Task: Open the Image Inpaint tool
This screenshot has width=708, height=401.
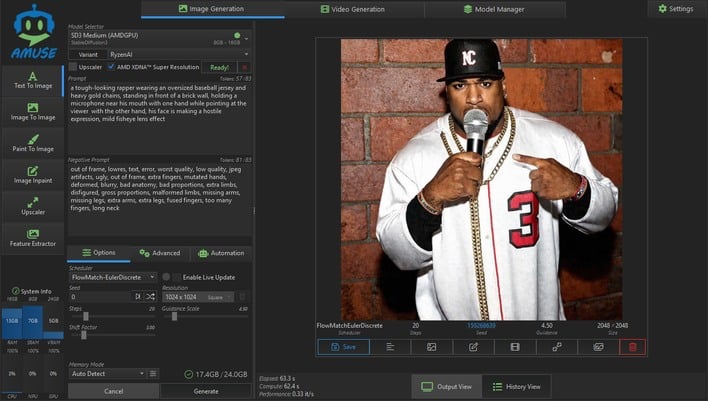Action: pyautogui.click(x=33, y=175)
